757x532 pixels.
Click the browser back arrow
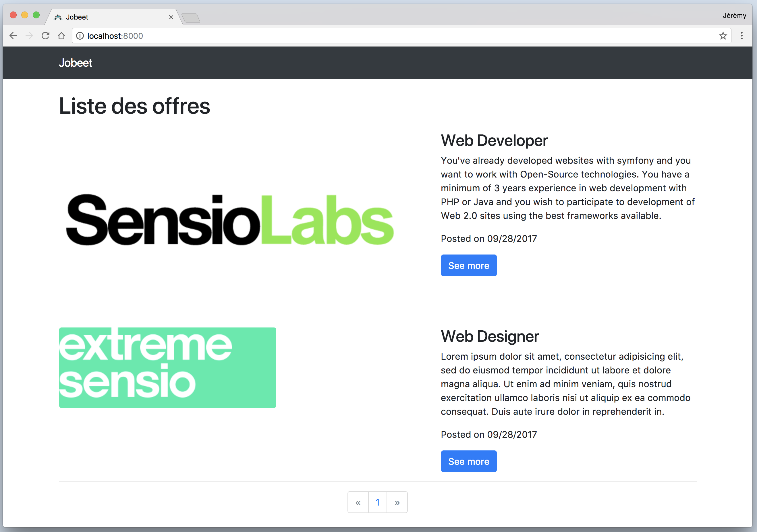click(x=13, y=36)
